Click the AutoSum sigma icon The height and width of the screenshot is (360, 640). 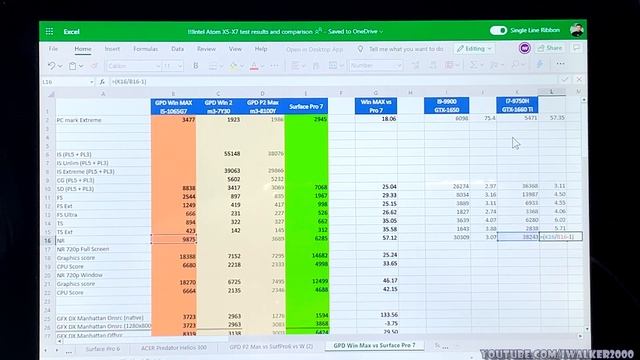pyautogui.click(x=473, y=65)
